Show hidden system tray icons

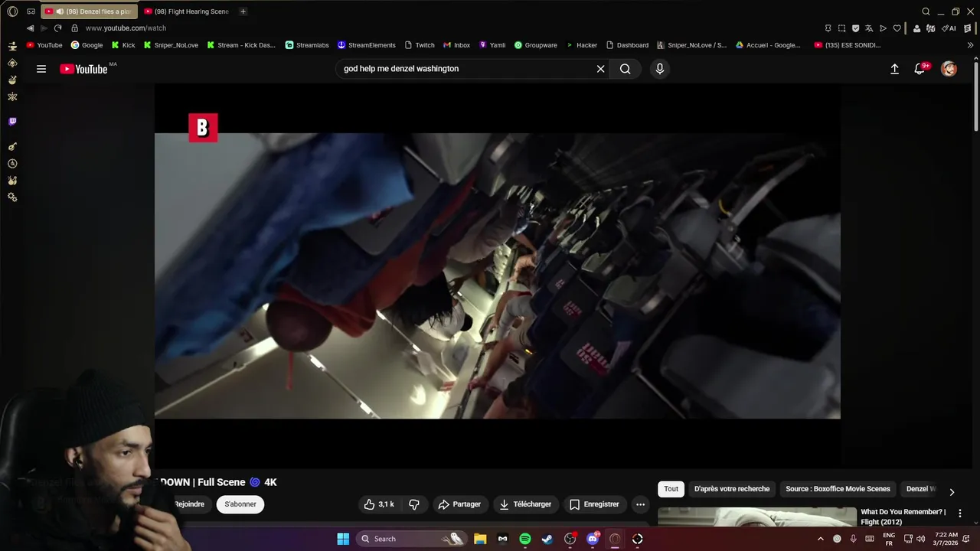(821, 539)
